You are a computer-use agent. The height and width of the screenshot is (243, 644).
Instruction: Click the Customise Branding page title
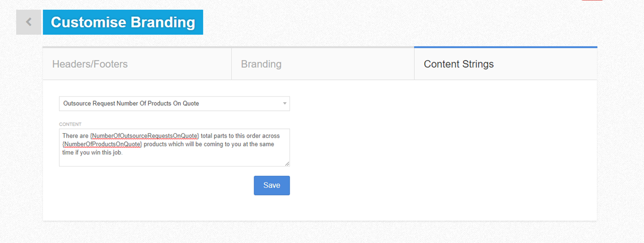123,22
